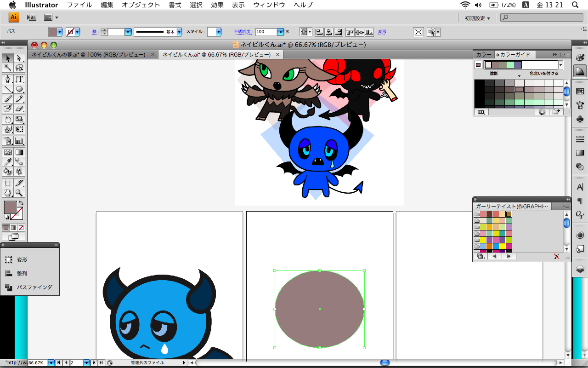Open the ウィンドウ menu
This screenshot has height=368, width=588.
269,5
